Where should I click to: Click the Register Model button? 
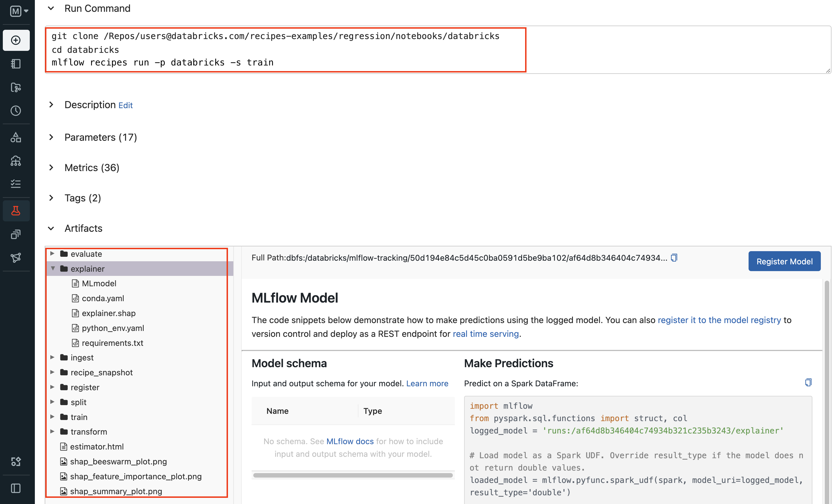click(784, 261)
